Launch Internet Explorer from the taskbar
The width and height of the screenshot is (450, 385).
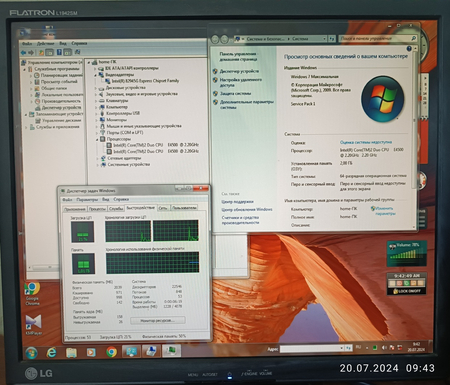coord(51,352)
